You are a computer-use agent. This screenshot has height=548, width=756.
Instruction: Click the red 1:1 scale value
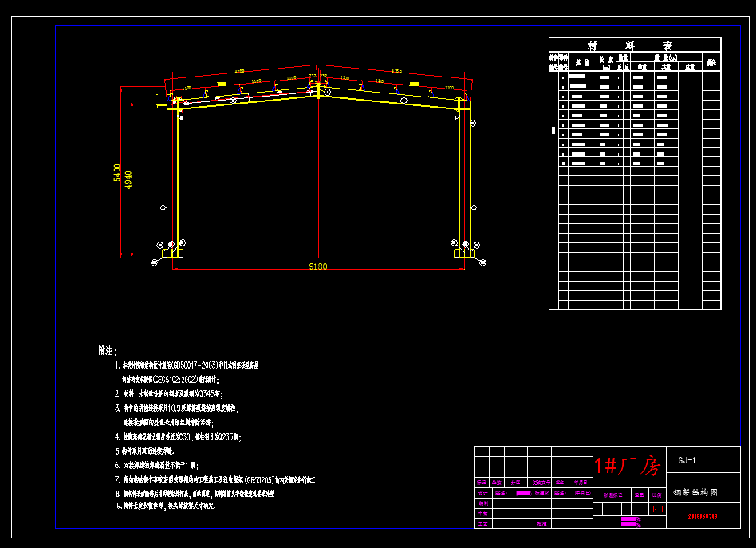point(658,509)
